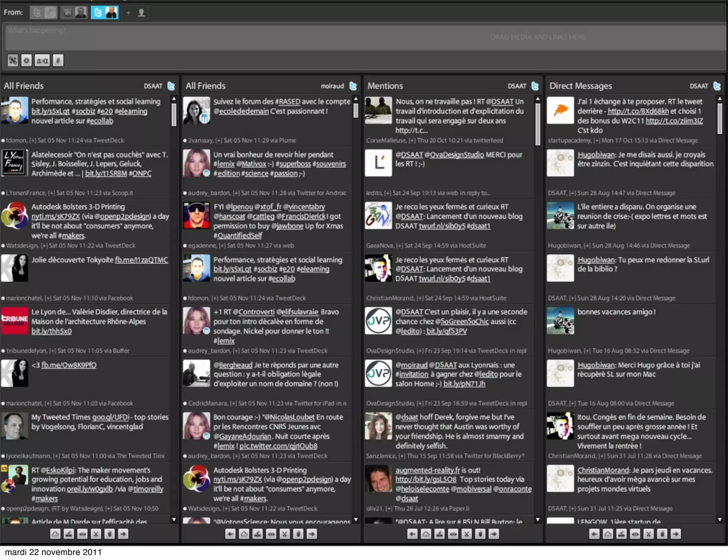Screen dimensions: 728x560
Task: Expand [+] on CorseMatieuse mention
Action: (412, 140)
